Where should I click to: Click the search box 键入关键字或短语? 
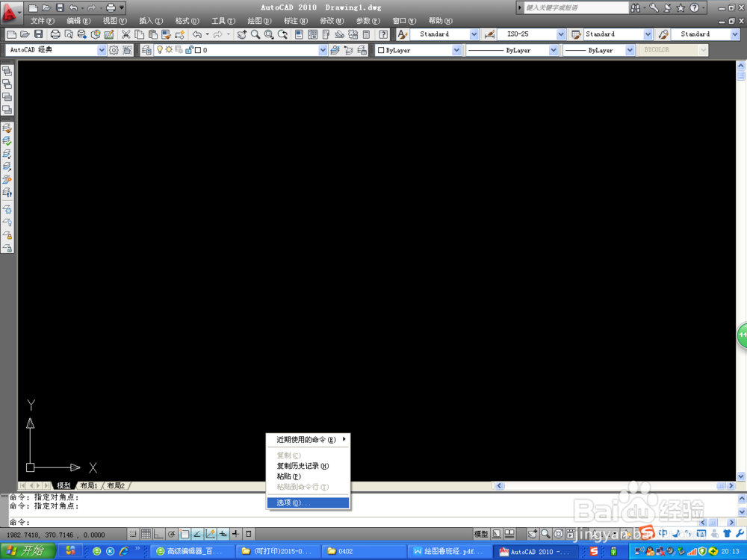[x=576, y=7]
